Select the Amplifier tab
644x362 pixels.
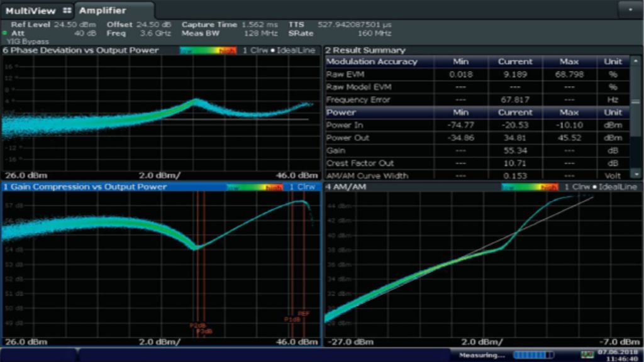(104, 11)
